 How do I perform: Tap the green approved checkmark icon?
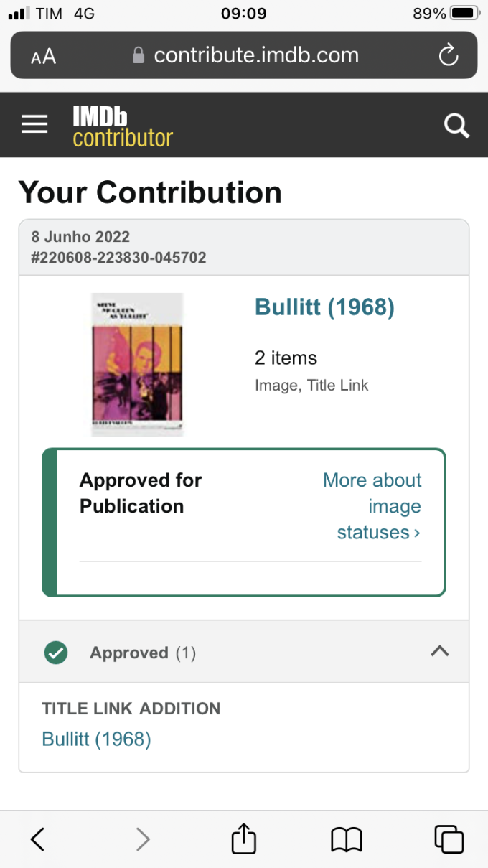(x=56, y=653)
